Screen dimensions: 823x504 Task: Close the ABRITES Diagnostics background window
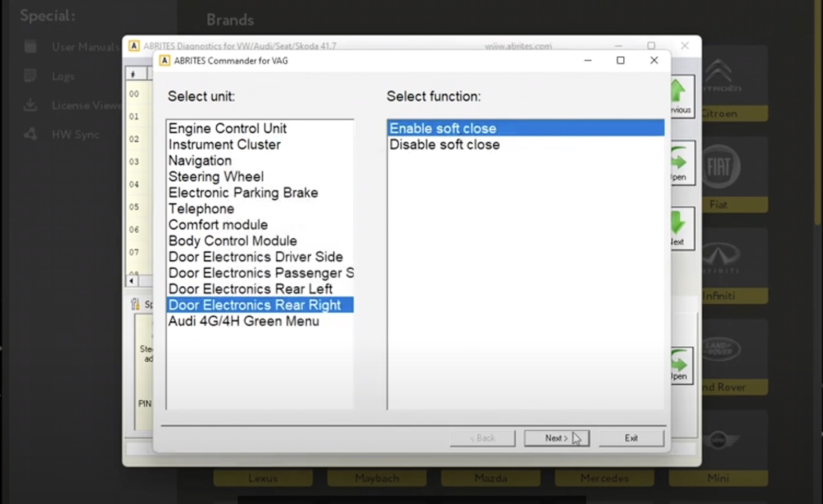(685, 46)
